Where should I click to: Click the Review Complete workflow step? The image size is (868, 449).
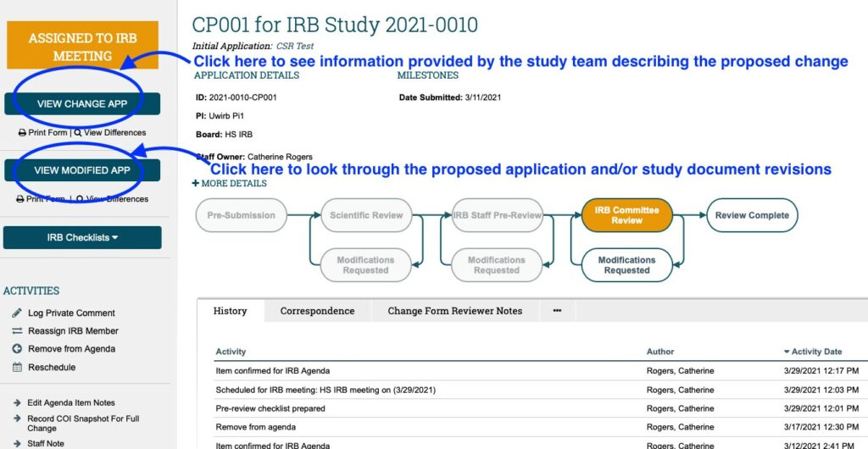tap(751, 215)
